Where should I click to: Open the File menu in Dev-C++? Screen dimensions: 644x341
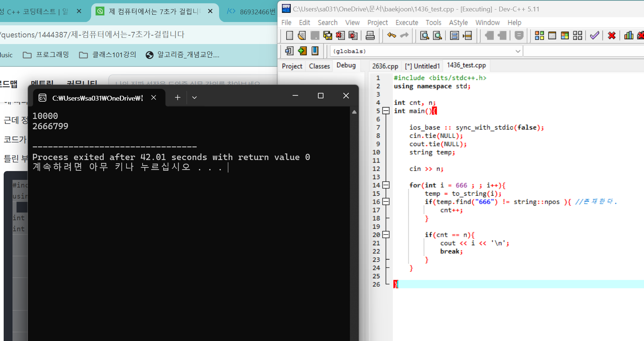286,22
